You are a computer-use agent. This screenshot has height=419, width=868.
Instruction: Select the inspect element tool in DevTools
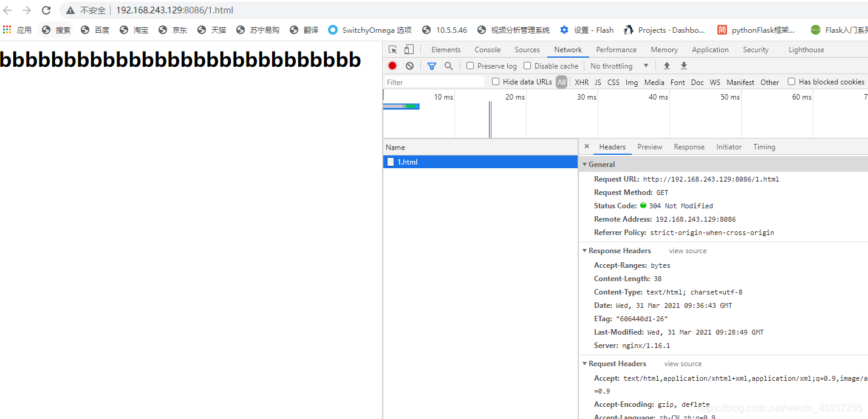tap(392, 49)
